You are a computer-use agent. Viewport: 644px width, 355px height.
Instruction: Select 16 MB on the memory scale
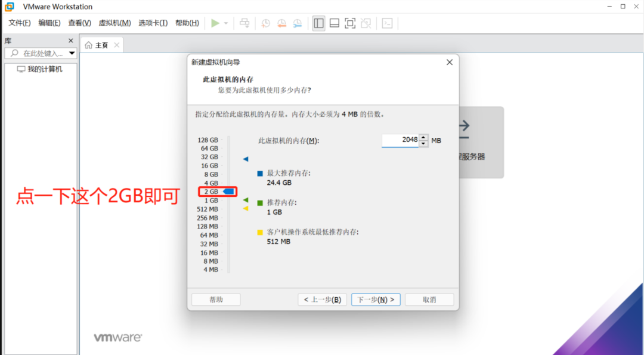pos(209,253)
